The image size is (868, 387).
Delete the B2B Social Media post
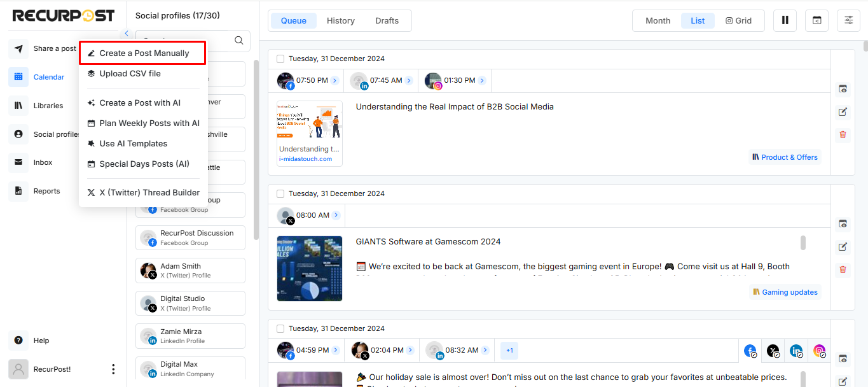click(843, 134)
